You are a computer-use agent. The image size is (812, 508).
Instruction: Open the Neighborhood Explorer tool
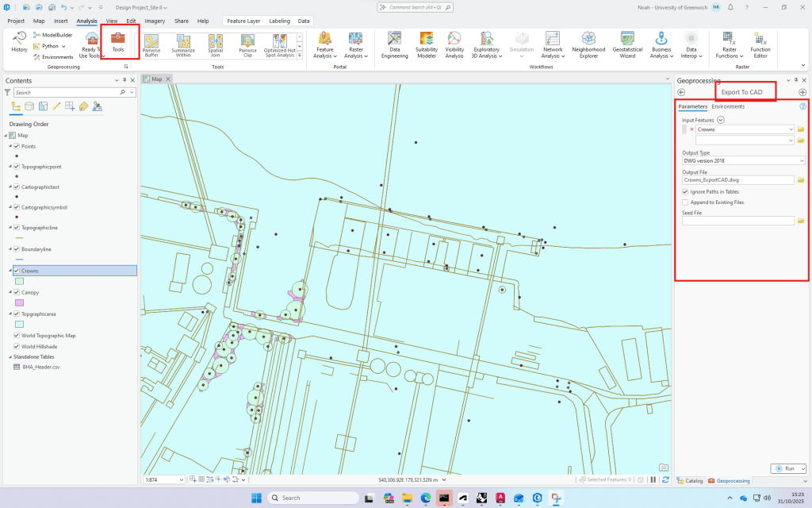click(x=588, y=45)
